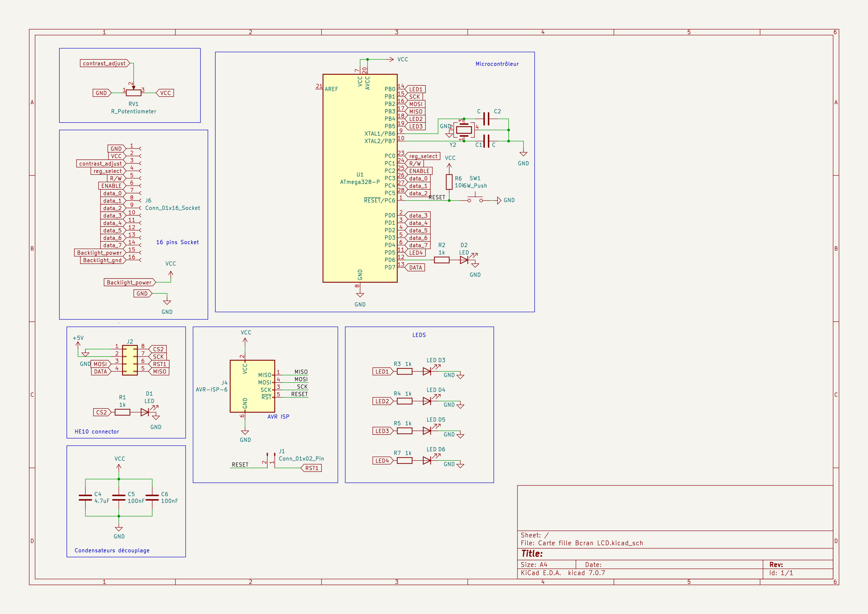Click the MISO net label on J4 pin 1
This screenshot has width=868, height=614.
tap(301, 372)
